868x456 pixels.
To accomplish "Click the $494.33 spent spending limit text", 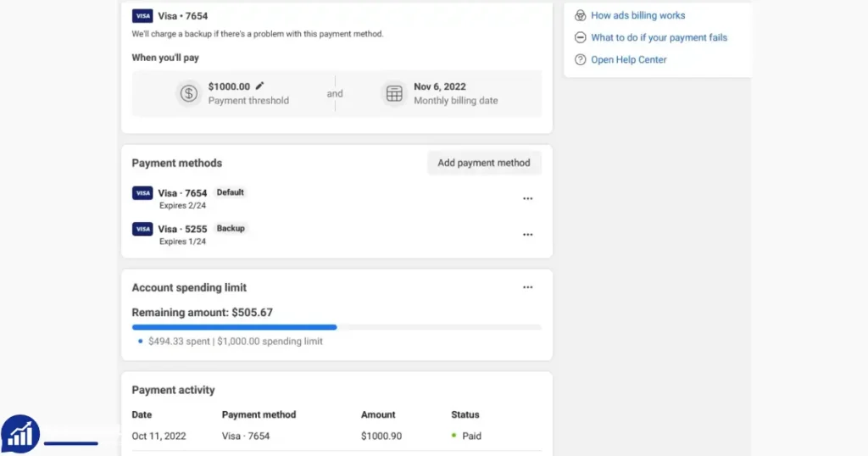I will [236, 342].
